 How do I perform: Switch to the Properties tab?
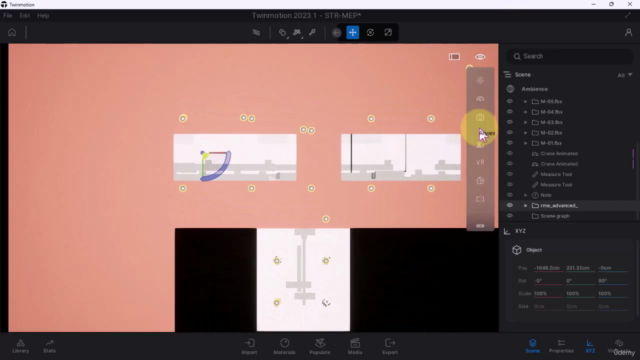point(561,346)
